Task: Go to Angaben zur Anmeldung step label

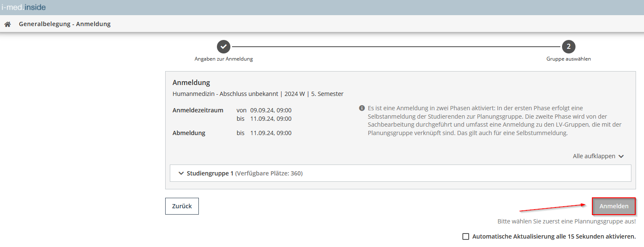Action: 224,59
